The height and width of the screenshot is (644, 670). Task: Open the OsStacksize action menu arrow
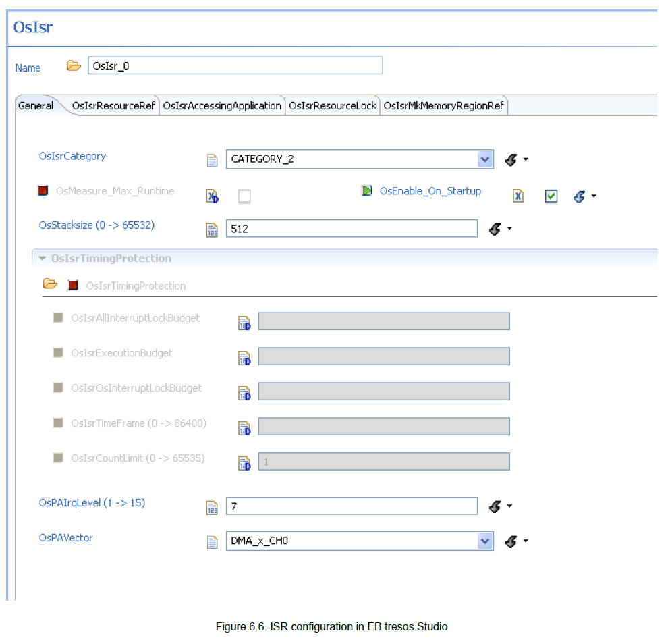tap(510, 228)
